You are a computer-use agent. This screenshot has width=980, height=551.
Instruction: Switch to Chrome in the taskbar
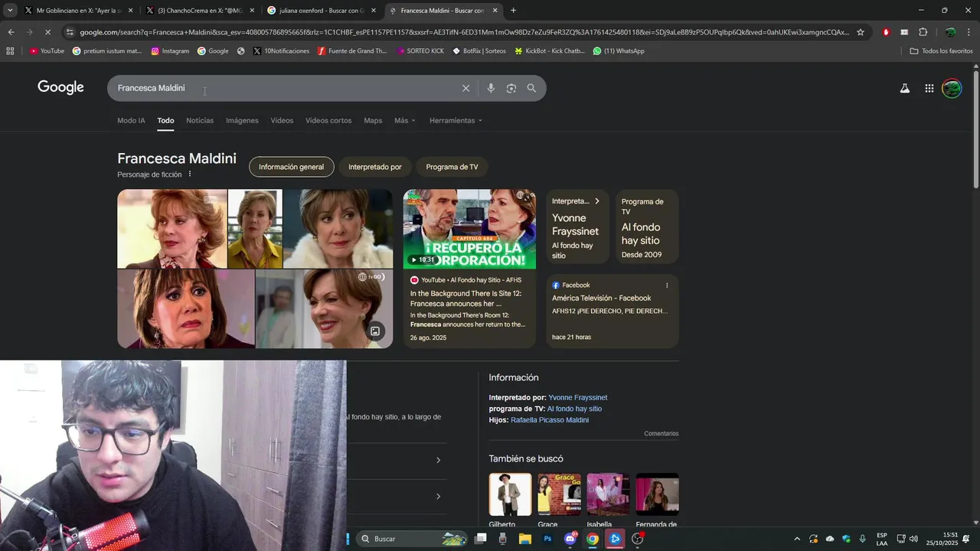pyautogui.click(x=592, y=539)
